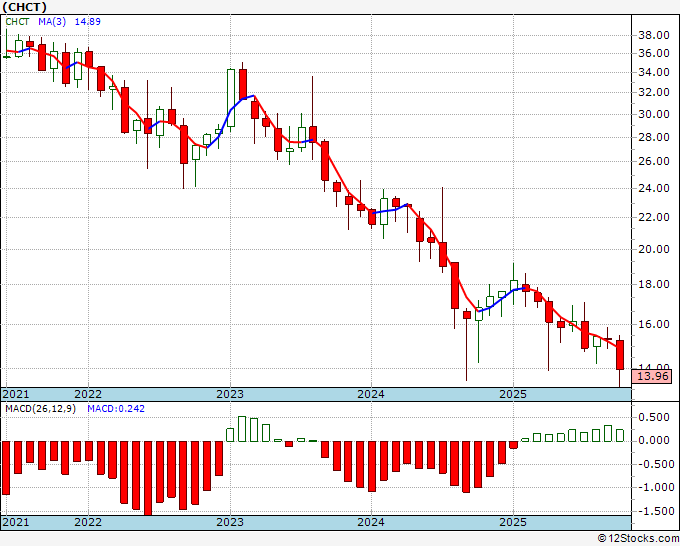Image resolution: width=680 pixels, height=546 pixels.
Task: Select 2024 on the price chart time axis
Action: 371,394
